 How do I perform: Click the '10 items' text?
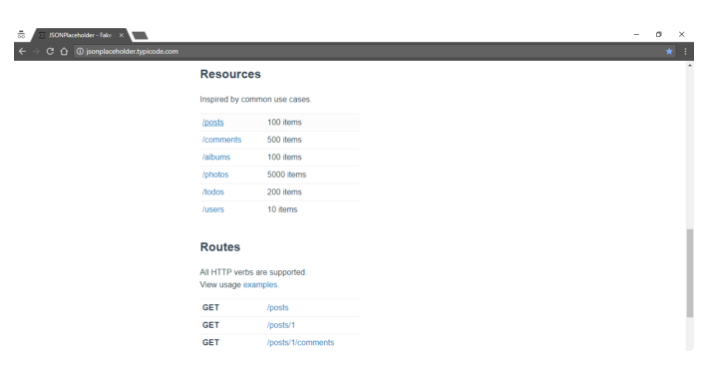coord(282,209)
